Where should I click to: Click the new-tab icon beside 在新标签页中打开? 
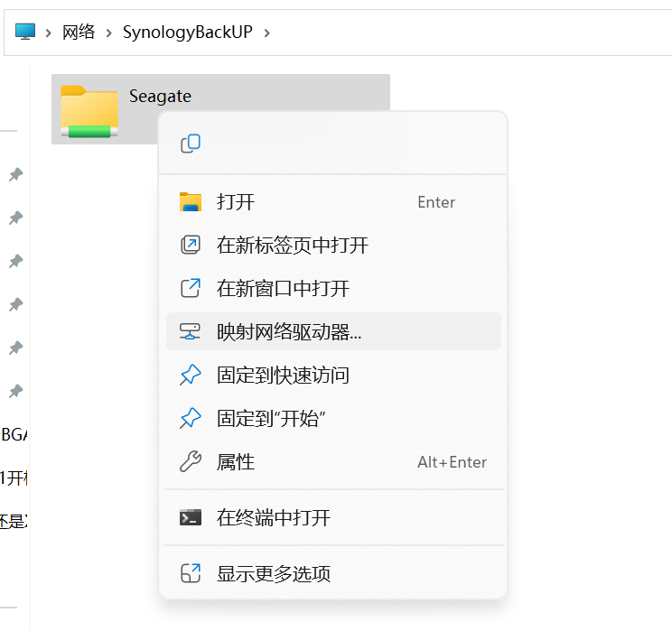[191, 245]
